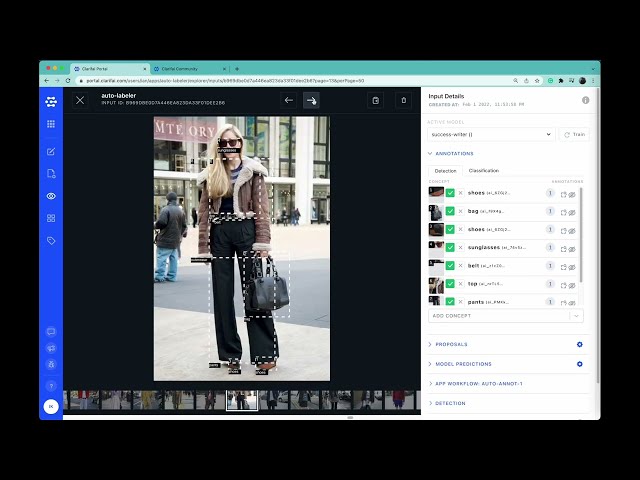This screenshot has height=480, width=640.
Task: Click the browser back button
Action: pyautogui.click(x=47, y=81)
